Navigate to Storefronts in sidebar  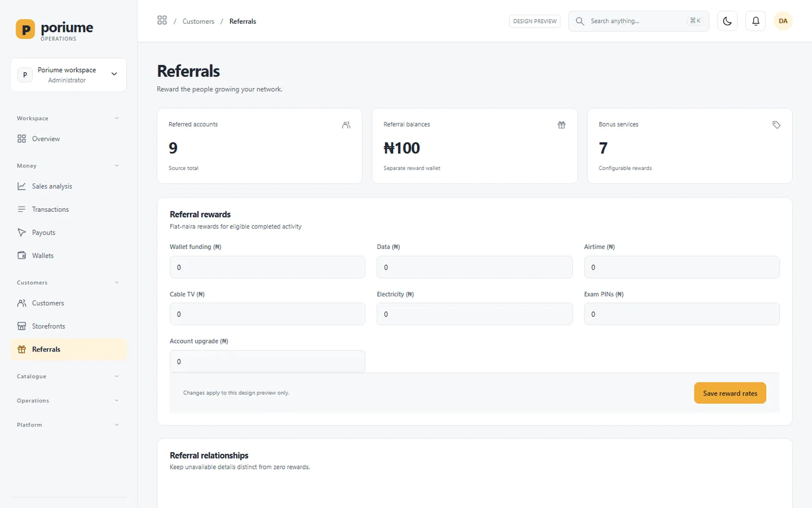69,326
